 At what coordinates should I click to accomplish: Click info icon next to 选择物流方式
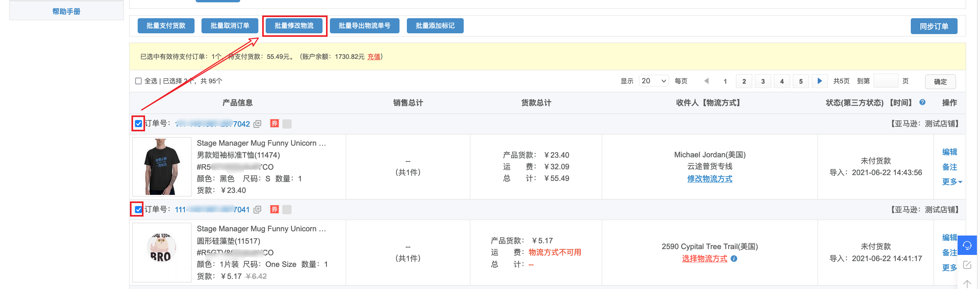[734, 259]
